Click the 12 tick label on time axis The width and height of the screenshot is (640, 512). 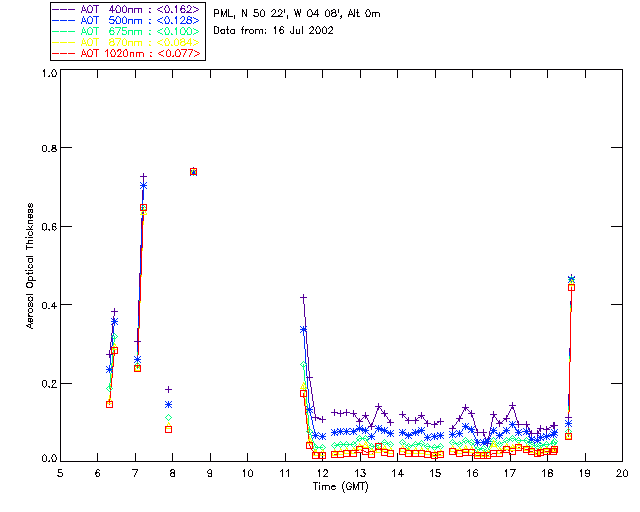point(322,472)
